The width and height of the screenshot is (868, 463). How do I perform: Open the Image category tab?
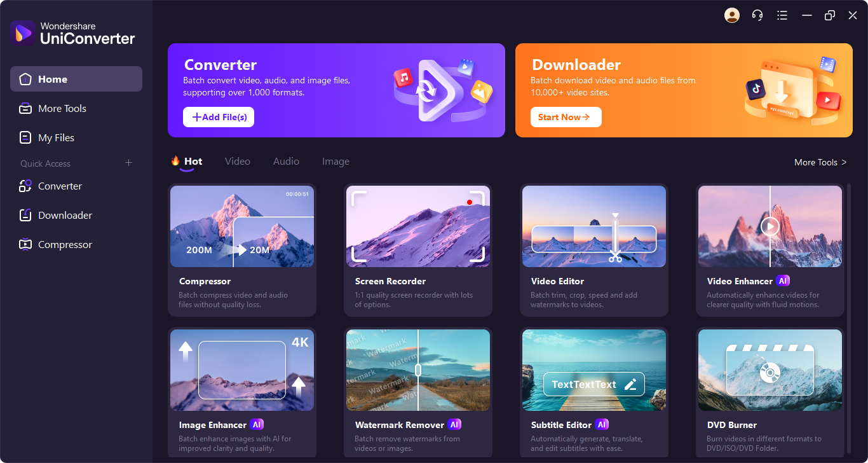[336, 162]
